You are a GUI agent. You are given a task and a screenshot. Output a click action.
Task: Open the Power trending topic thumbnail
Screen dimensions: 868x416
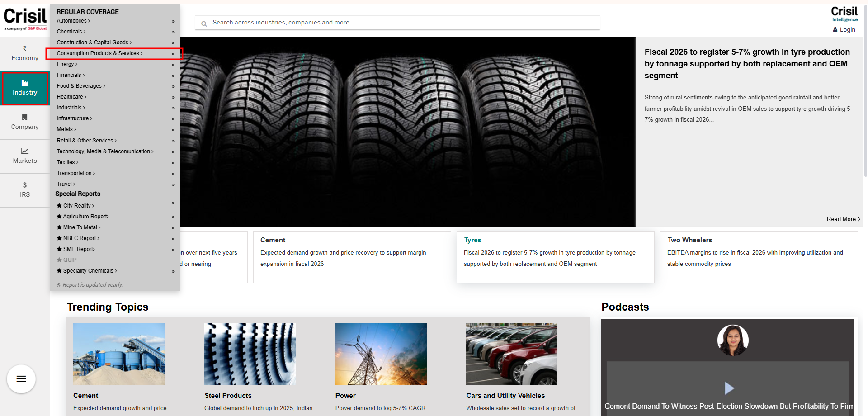pos(381,354)
